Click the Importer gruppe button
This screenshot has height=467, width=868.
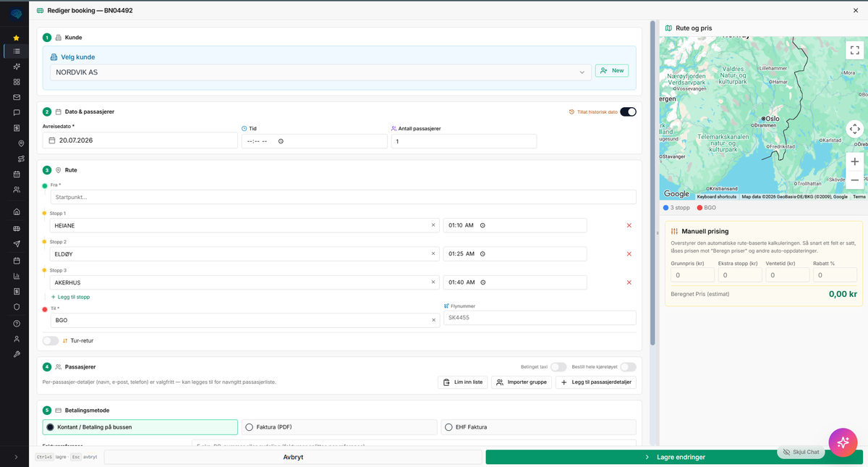click(x=521, y=382)
